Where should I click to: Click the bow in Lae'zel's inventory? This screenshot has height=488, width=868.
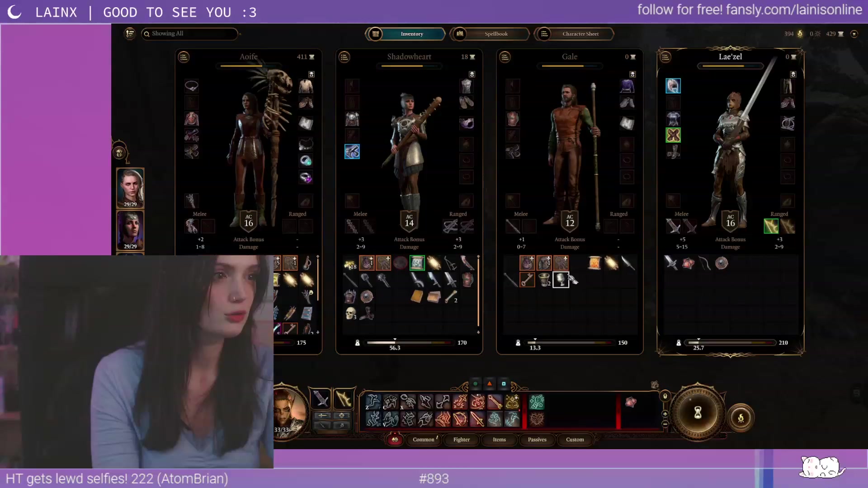704,263
